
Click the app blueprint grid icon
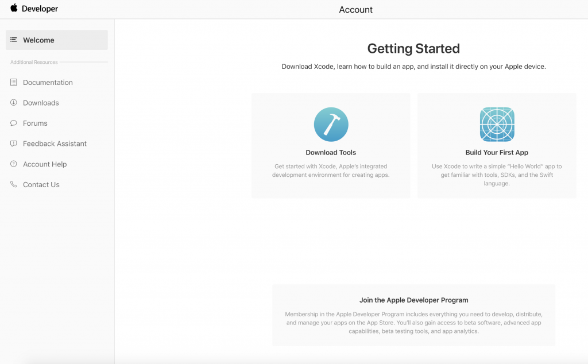[497, 125]
